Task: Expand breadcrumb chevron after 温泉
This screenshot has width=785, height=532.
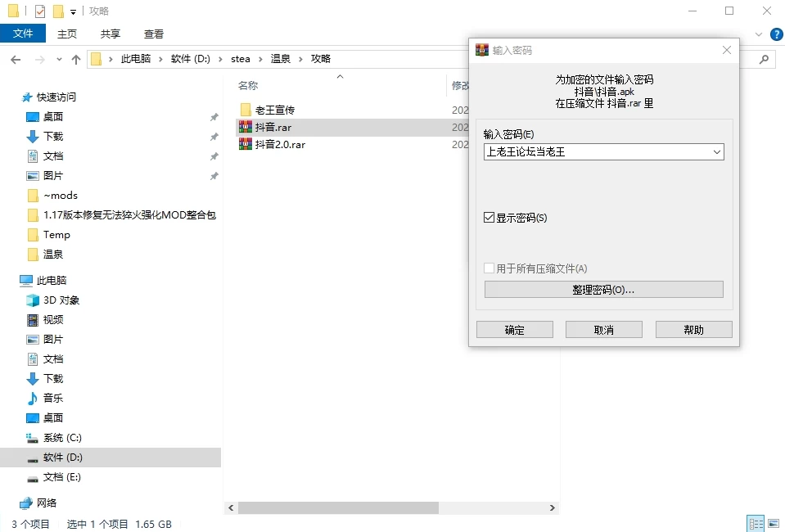Action: pyautogui.click(x=300, y=59)
